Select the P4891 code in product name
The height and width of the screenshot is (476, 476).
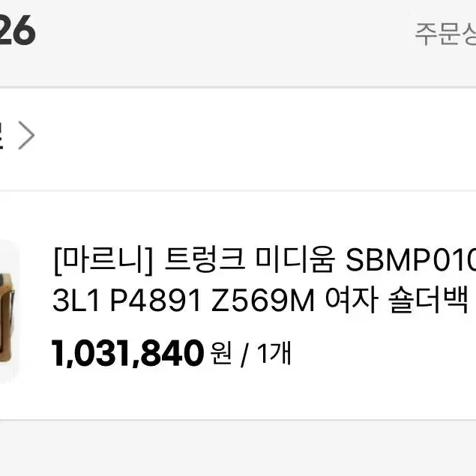coord(155,301)
